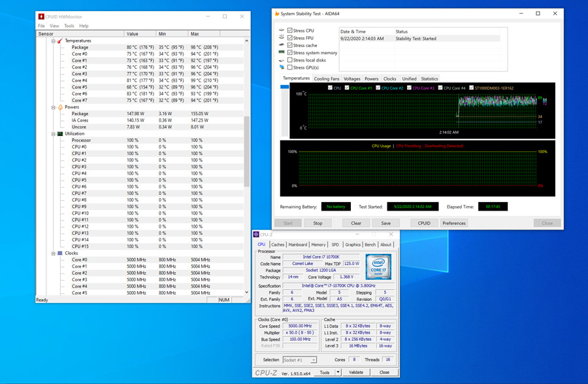Click the Utilization chip icon in HWMonitor
Viewport: 588px width, 384px height.
coord(60,133)
